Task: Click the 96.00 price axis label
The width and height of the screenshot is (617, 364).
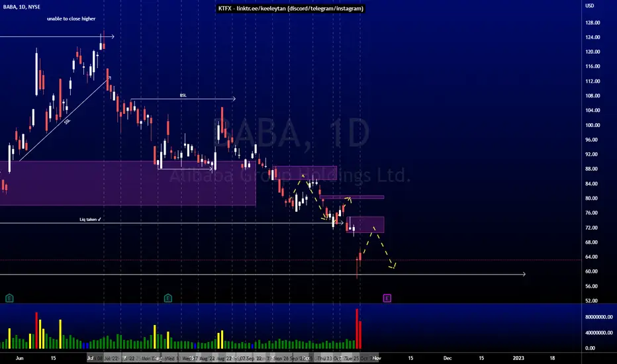Action: pos(591,140)
